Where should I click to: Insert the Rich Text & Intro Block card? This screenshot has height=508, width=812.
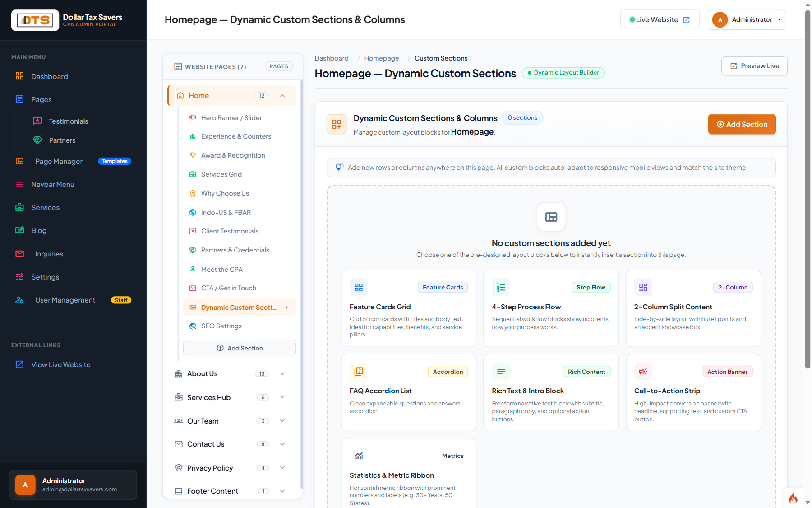pos(551,392)
